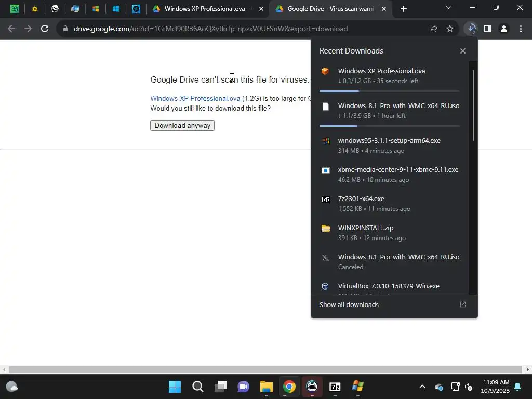Click the windows95 setup file icon
532x399 pixels.
[x=325, y=141]
